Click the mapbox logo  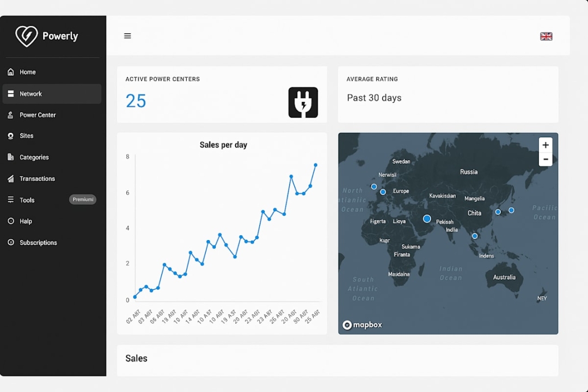point(362,325)
